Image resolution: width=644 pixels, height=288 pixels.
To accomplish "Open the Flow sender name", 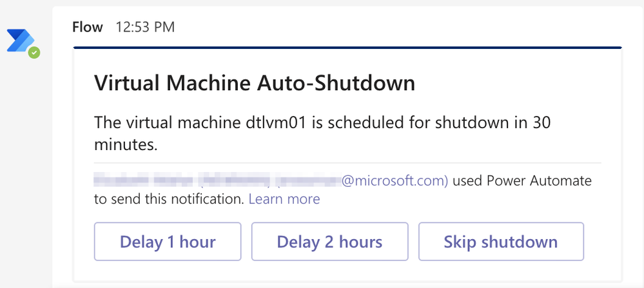I will (89, 27).
